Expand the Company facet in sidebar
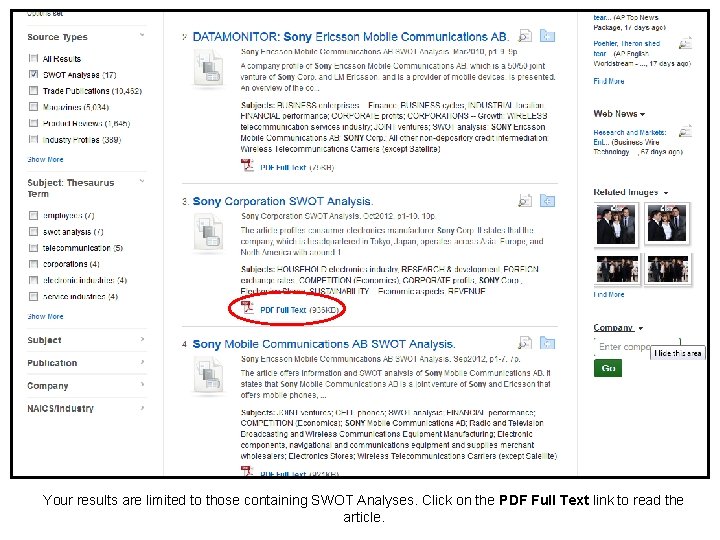 (142, 385)
